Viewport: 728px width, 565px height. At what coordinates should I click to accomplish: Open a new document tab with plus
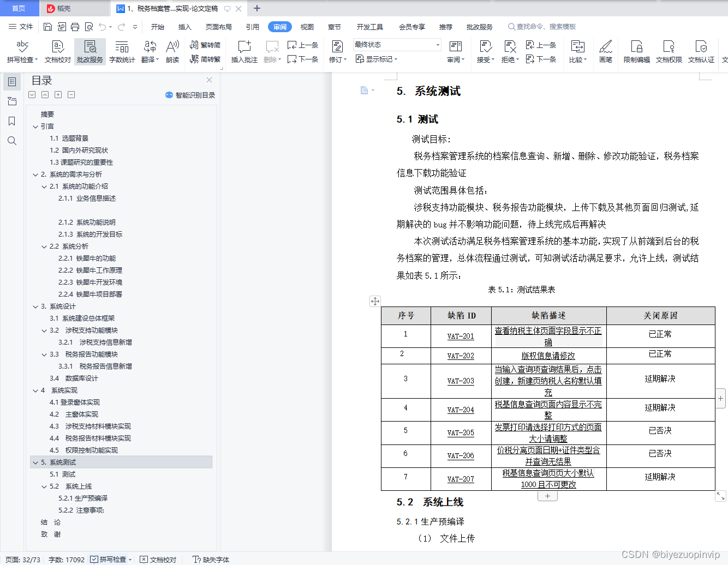257,8
